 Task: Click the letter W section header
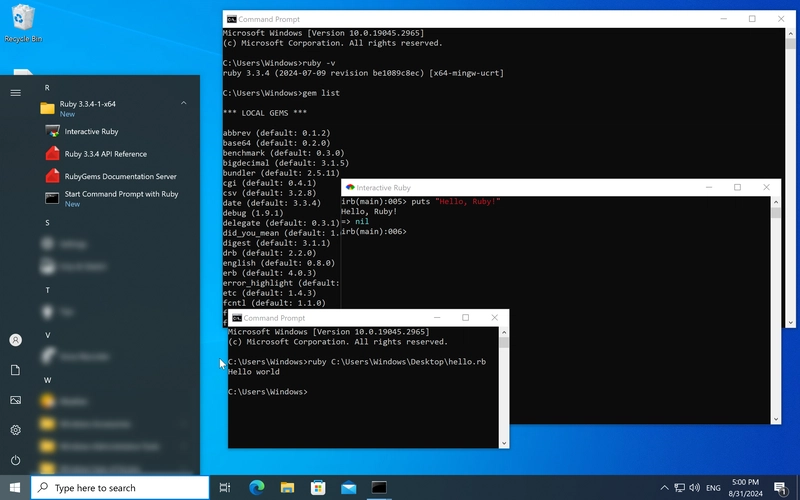coord(47,380)
